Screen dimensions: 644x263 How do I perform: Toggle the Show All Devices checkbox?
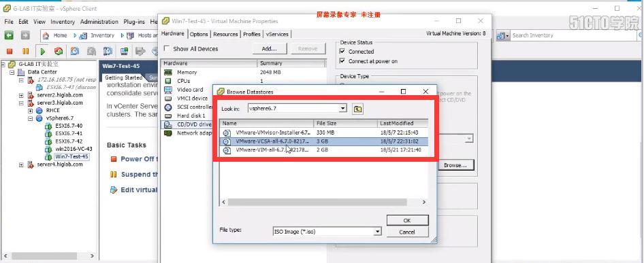pyautogui.click(x=166, y=48)
